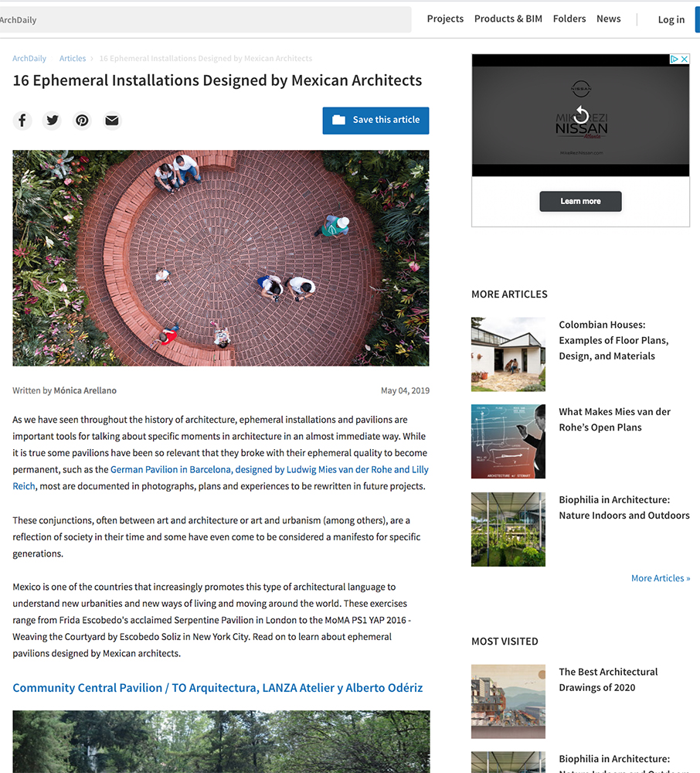Open the News menu item
Viewport: 700px width, 773px height.
(608, 19)
